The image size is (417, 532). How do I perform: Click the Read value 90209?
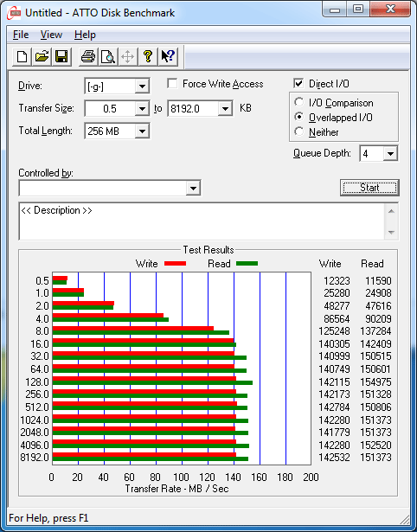378,318
